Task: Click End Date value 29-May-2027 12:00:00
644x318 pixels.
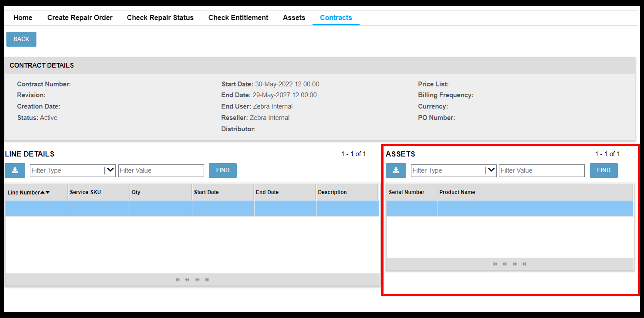Action: click(285, 95)
